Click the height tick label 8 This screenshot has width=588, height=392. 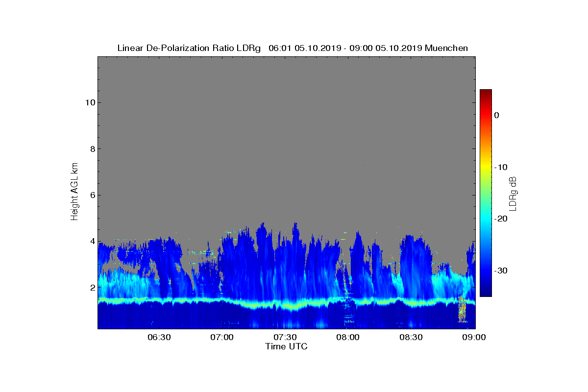[x=92, y=149]
